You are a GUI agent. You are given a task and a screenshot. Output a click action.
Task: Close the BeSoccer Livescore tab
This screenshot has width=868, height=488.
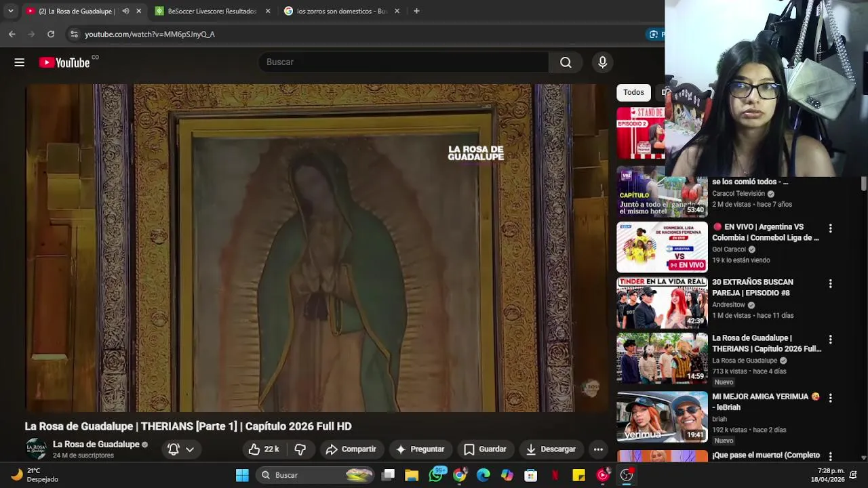[x=268, y=11]
